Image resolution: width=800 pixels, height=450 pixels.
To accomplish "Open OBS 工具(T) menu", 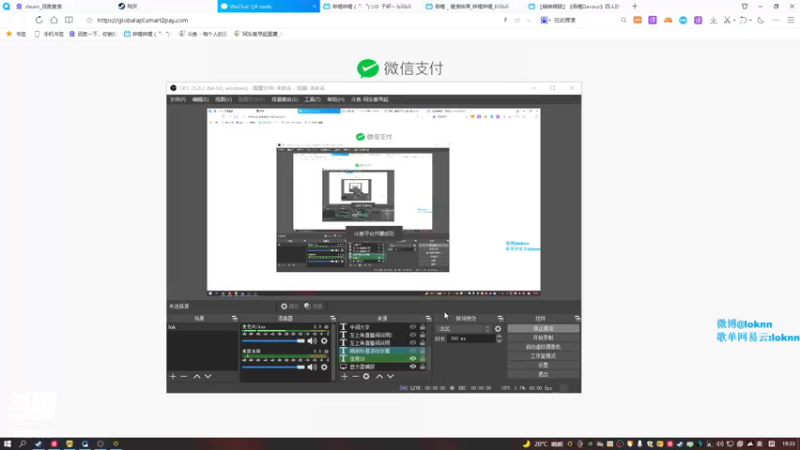I will (x=312, y=99).
